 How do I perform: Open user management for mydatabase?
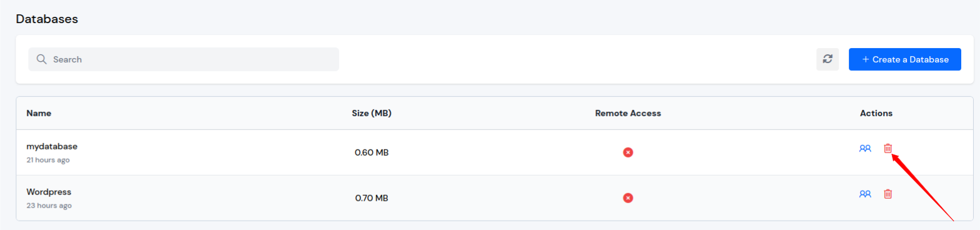[865, 149]
